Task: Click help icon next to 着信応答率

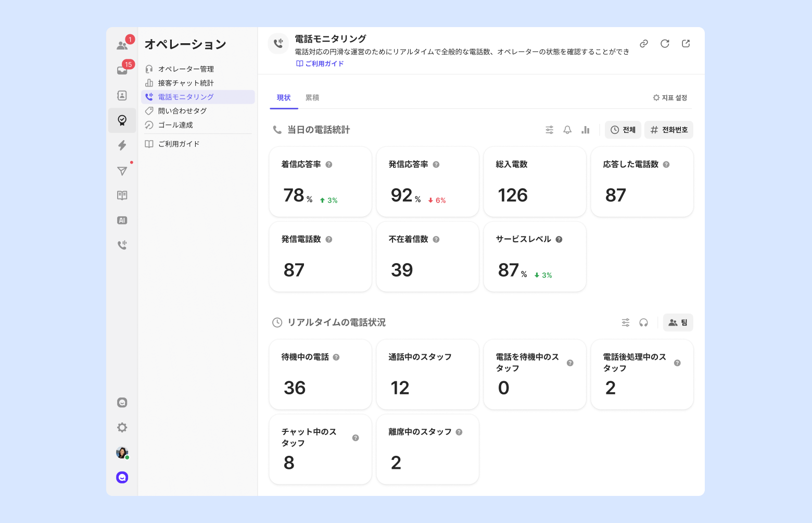Action: click(329, 165)
